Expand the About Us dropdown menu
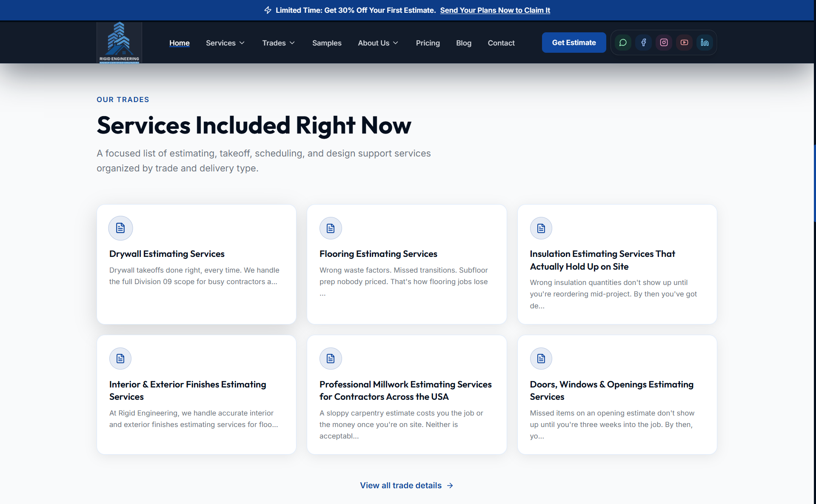Screen dimensions: 816x504 coord(378,43)
